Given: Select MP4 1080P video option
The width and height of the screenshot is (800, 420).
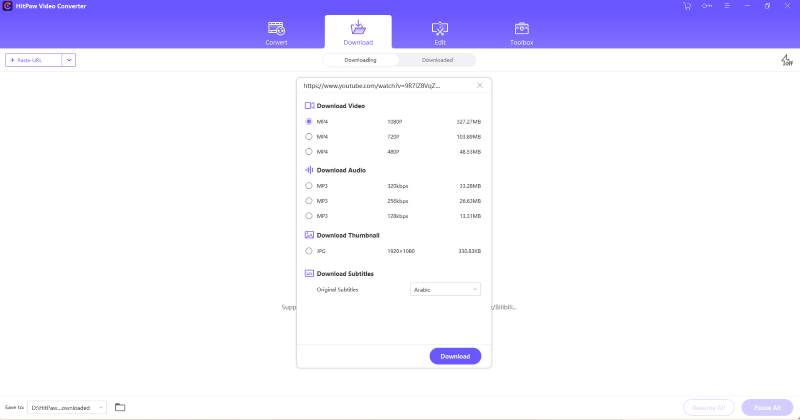Looking at the screenshot, I should [x=309, y=121].
